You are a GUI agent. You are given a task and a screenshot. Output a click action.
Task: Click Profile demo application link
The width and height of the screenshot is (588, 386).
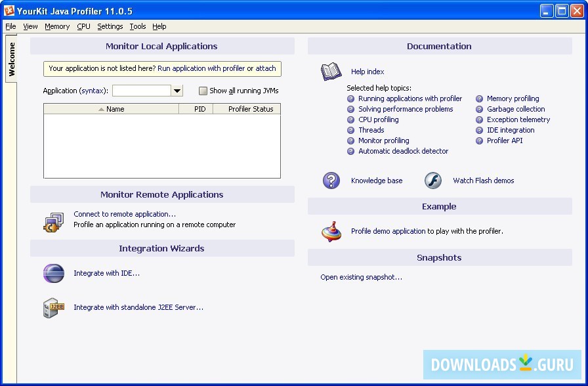pos(388,232)
